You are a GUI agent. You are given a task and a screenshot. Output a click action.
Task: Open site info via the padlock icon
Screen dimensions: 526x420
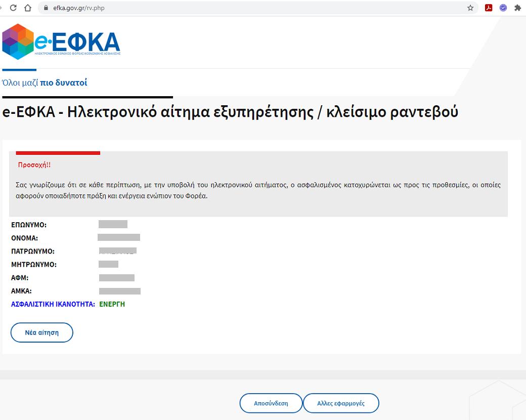pos(46,8)
